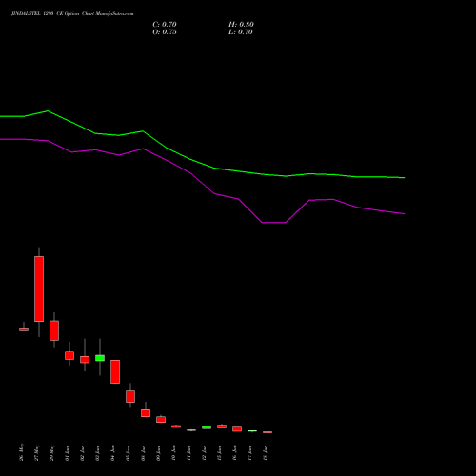Click the green candlestick above 12 Jun
476x476 pixels.
click(x=207, y=427)
